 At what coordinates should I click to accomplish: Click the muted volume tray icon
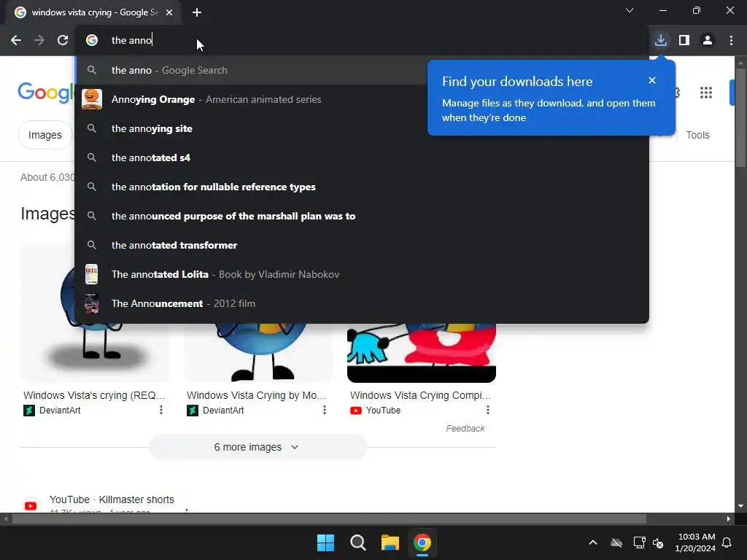[x=658, y=542]
